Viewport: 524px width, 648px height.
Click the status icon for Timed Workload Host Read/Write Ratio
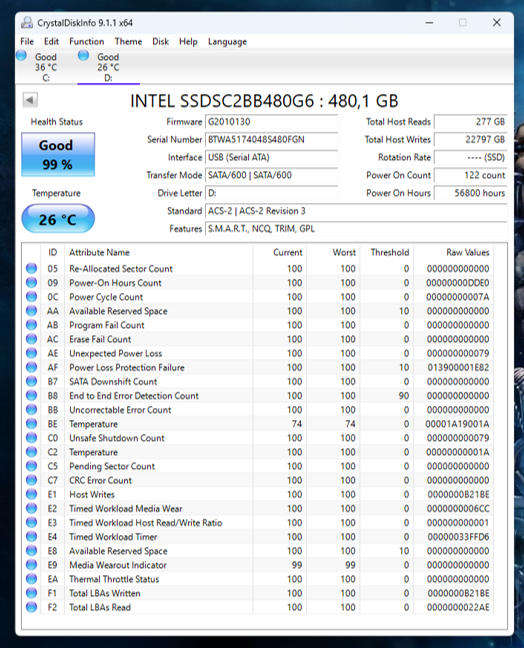(x=31, y=522)
